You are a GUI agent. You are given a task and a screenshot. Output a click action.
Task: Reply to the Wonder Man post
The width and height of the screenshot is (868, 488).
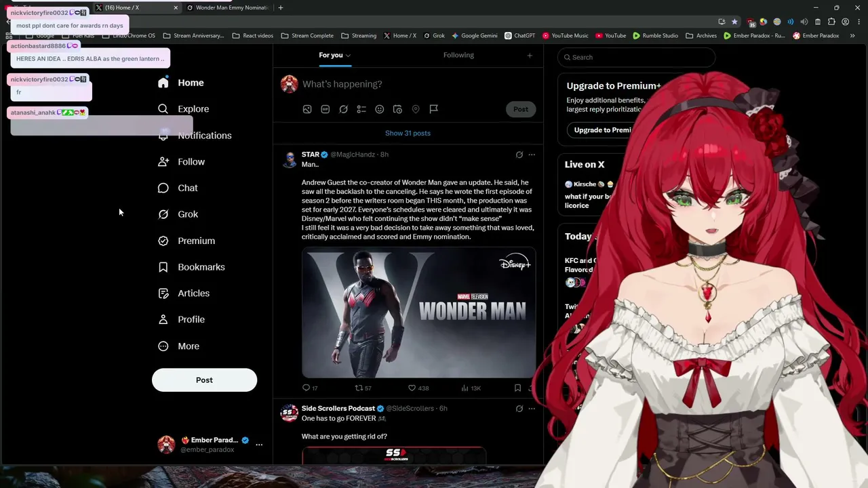(x=310, y=388)
